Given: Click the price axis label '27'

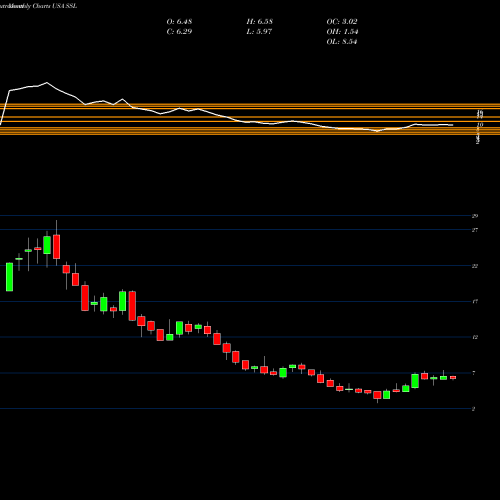Looking at the screenshot, I should point(475,230).
